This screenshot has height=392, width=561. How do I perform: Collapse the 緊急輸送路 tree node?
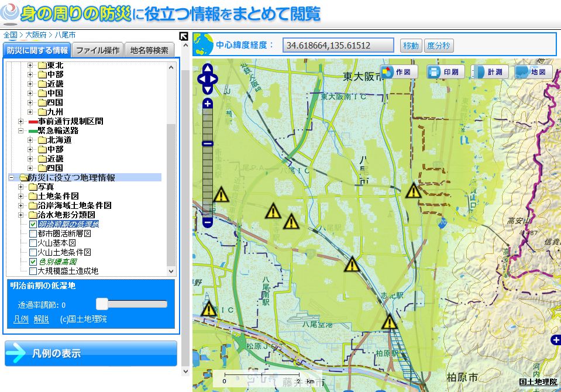(21, 130)
